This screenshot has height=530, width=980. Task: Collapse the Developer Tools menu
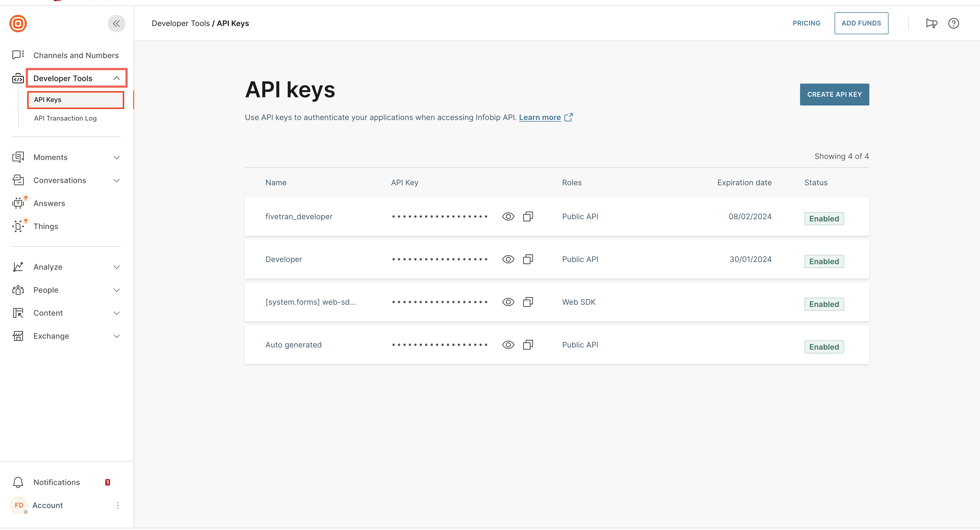point(116,78)
